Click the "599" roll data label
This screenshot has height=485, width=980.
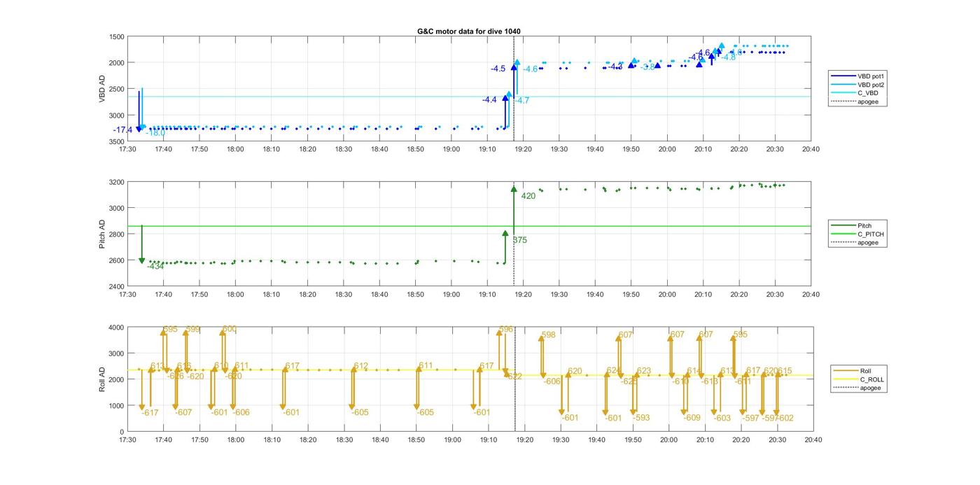pyautogui.click(x=193, y=330)
